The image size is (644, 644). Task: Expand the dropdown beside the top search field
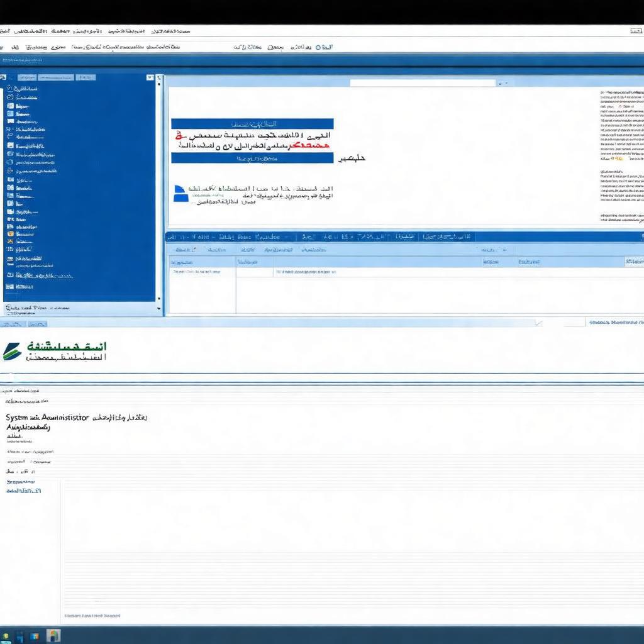point(500,83)
